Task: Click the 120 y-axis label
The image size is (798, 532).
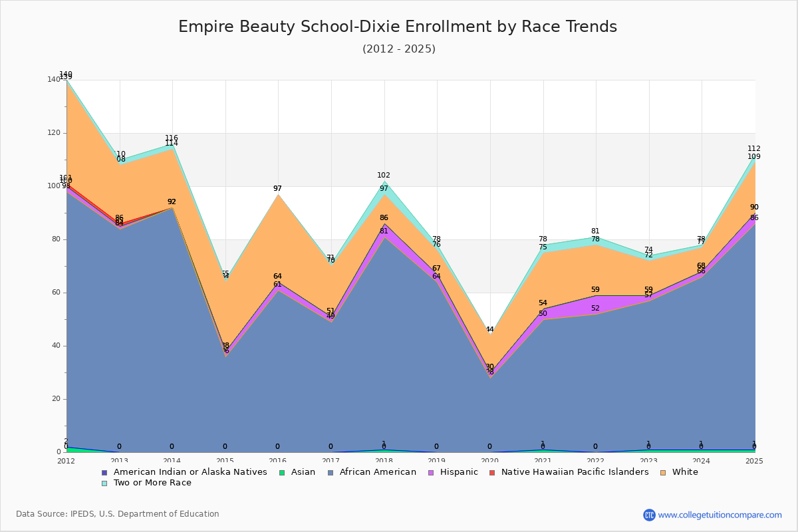Action: (54, 133)
